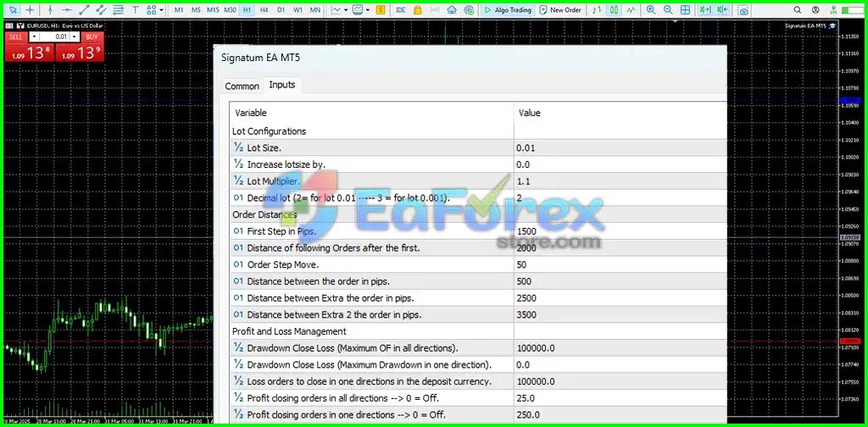
Task: Pick the vertical line drawing tool
Action: [x=50, y=10]
